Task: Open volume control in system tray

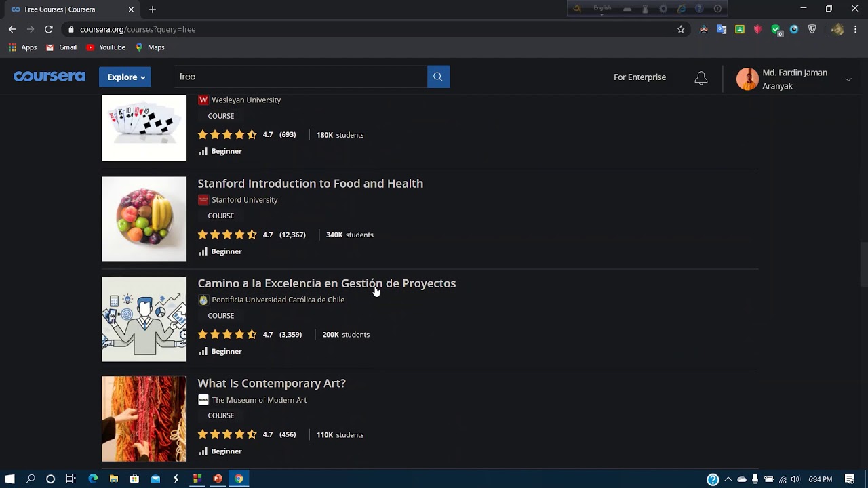Action: click(795, 479)
